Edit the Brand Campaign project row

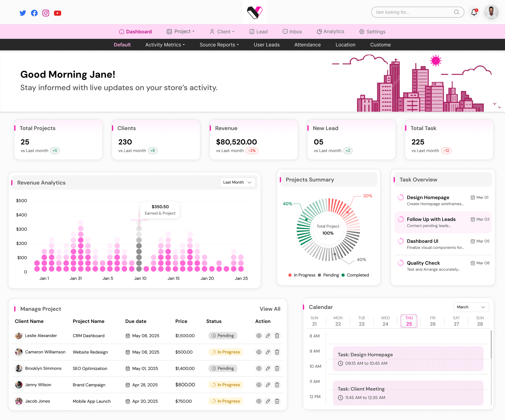268,385
